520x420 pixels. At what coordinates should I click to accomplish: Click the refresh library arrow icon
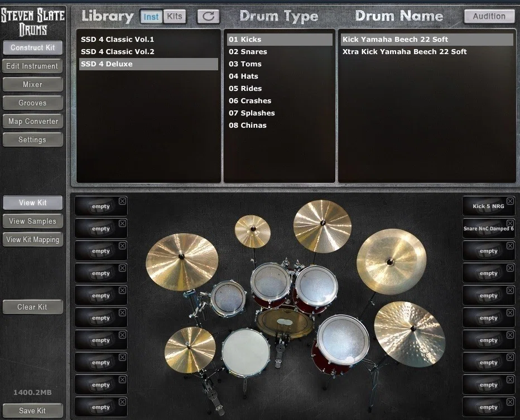[x=208, y=16]
